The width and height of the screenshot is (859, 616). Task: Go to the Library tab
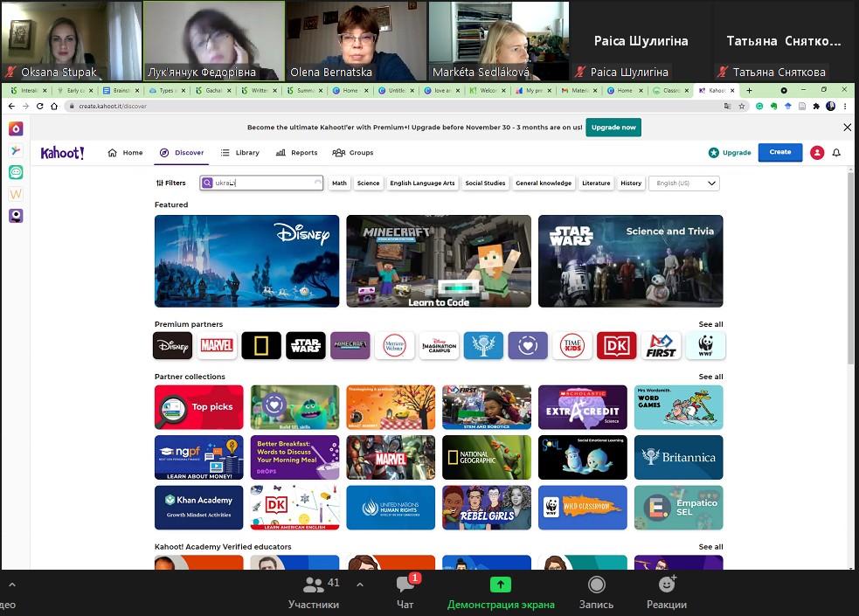(240, 153)
